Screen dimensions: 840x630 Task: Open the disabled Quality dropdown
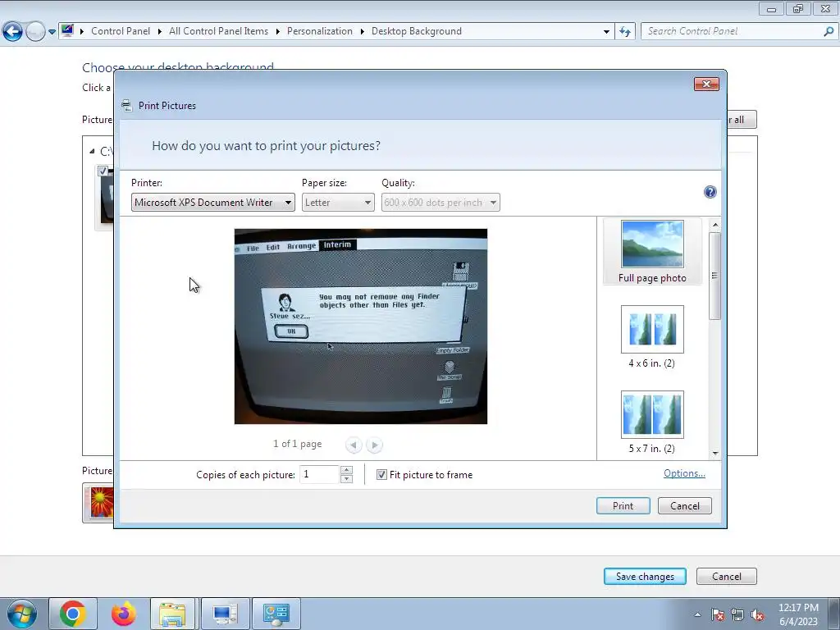pyautogui.click(x=441, y=203)
